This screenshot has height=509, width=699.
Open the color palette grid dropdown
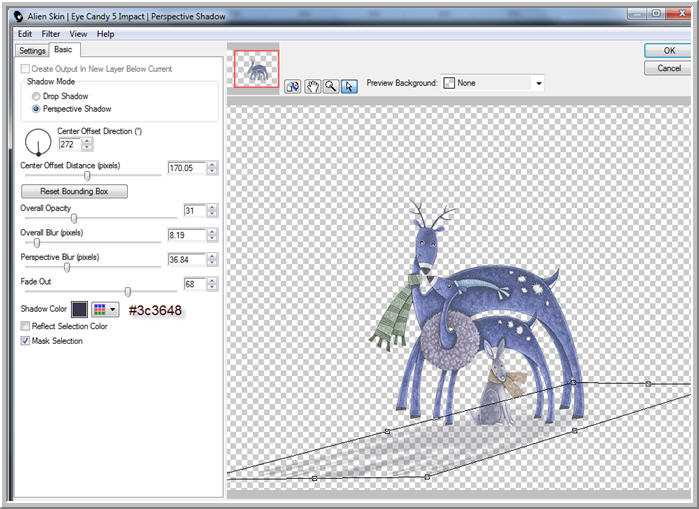pyautogui.click(x=106, y=309)
